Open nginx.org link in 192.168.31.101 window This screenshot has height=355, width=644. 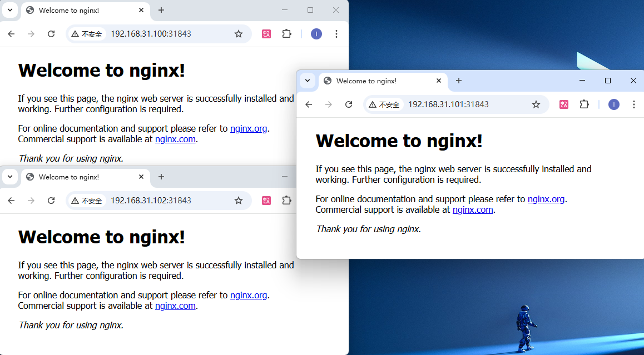point(546,199)
